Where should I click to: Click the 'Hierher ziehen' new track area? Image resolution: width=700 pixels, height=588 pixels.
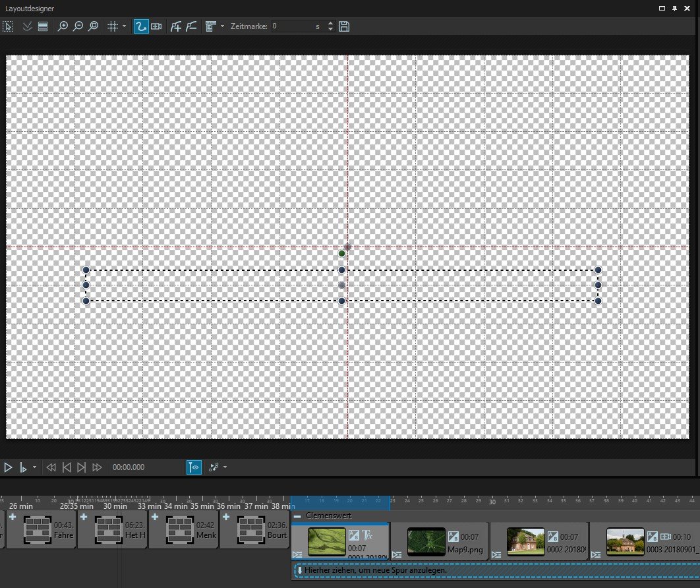494,570
